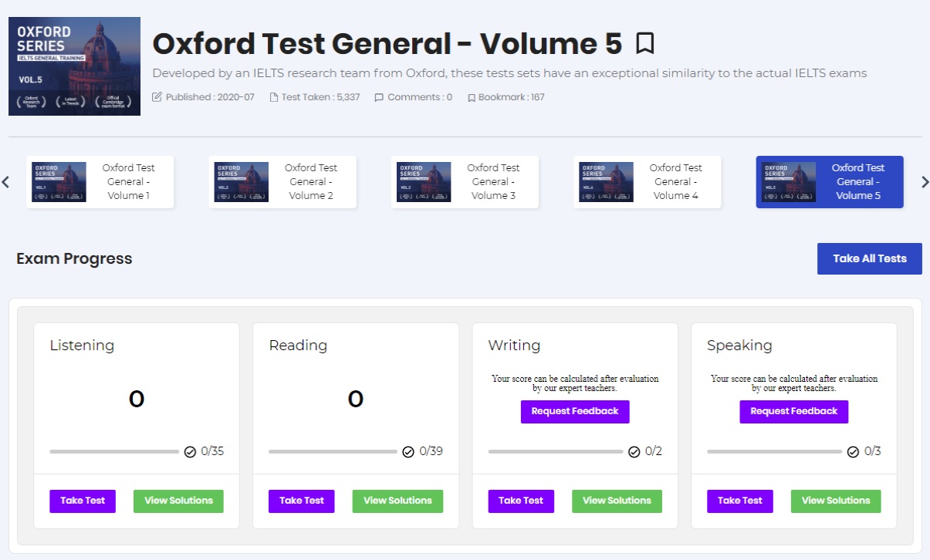Viewport: 930px width, 560px height.
Task: Click the Reading score value 0
Action: (356, 399)
